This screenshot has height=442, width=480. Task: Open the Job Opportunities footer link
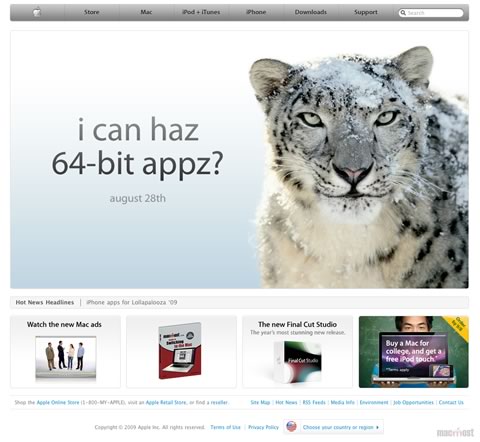414,402
